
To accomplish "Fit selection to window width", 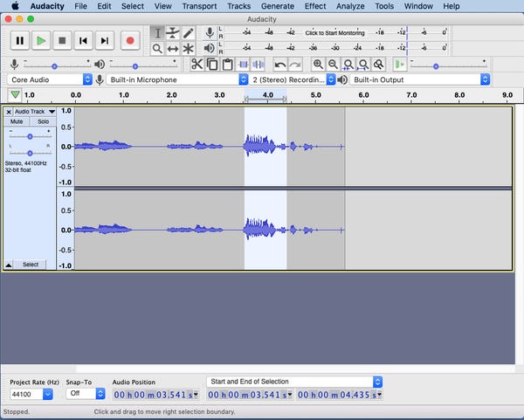I will click(348, 64).
